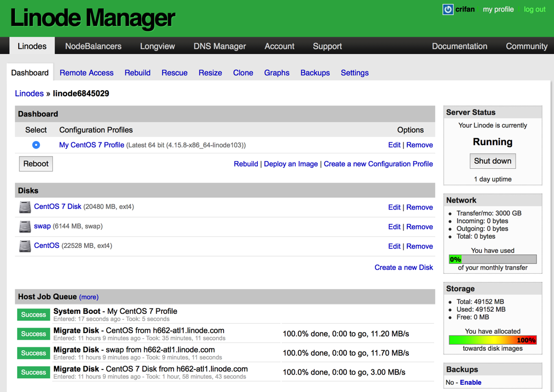This screenshot has height=392, width=554.
Task: Click Success badge for Migrate Disk swap
Action: pos(34,353)
